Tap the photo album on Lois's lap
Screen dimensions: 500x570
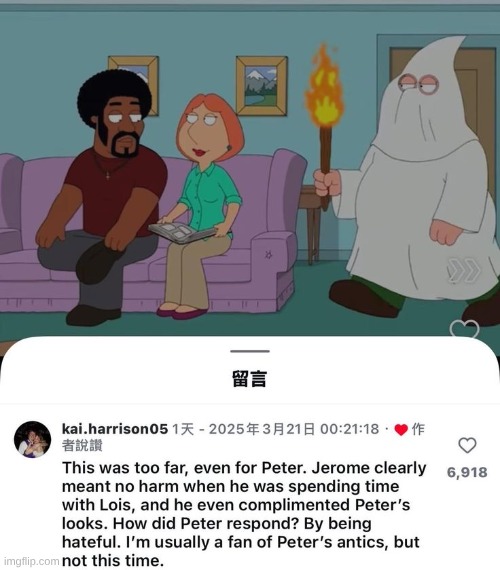pos(182,232)
